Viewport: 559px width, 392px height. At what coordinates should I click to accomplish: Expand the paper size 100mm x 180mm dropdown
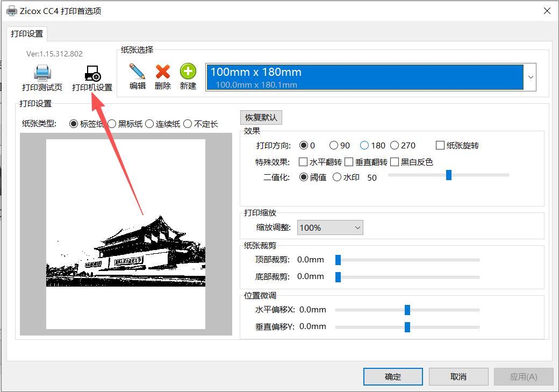[x=531, y=77]
